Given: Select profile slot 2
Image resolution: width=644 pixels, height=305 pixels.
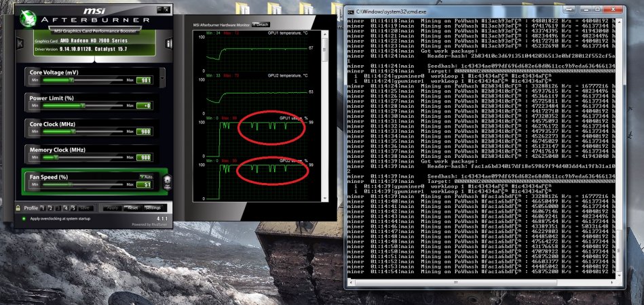Looking at the screenshot, I should coord(50,208).
